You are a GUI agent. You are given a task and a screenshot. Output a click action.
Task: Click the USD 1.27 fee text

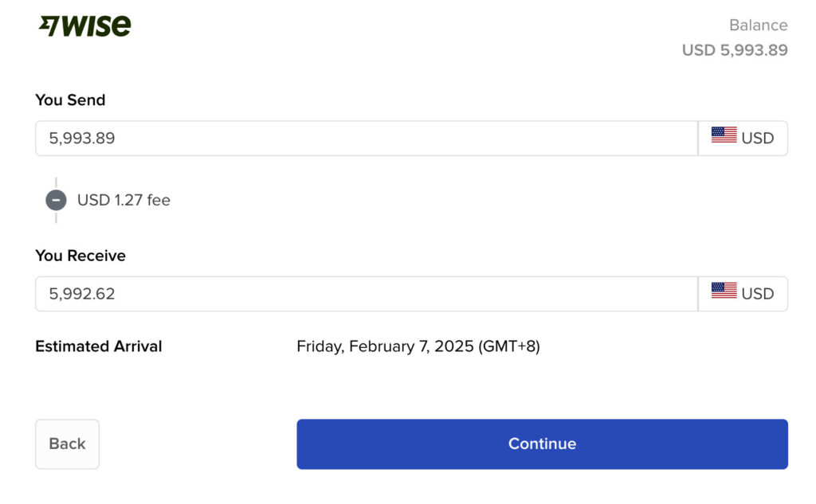[x=124, y=200]
